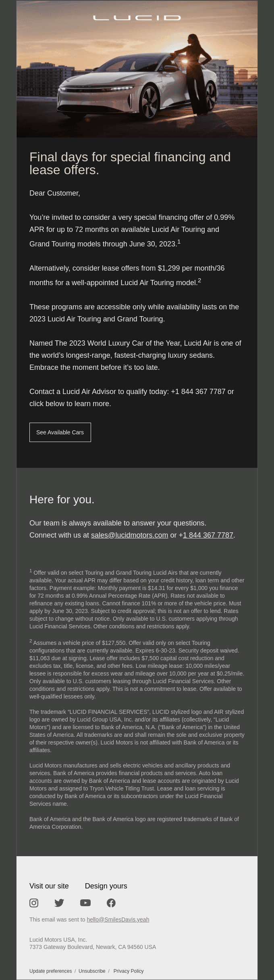274x980 pixels.
Task: Click the headline about special financing offers
Action: (130, 163)
